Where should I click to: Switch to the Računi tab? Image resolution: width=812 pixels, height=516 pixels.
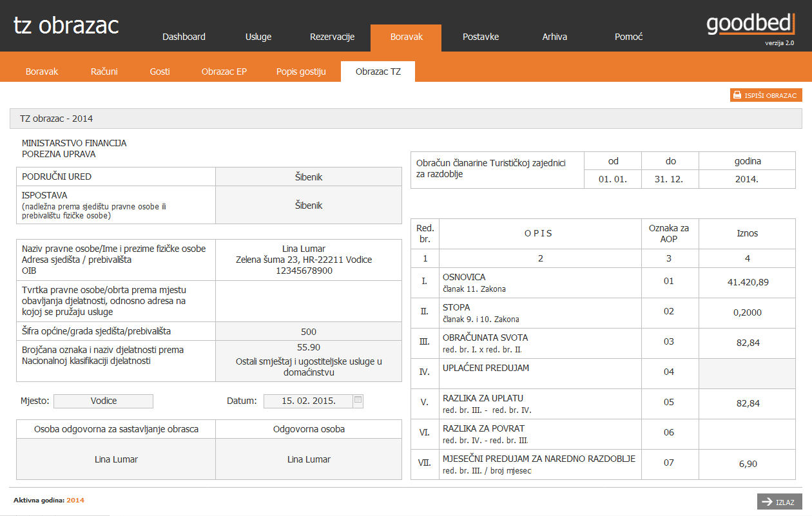104,72
